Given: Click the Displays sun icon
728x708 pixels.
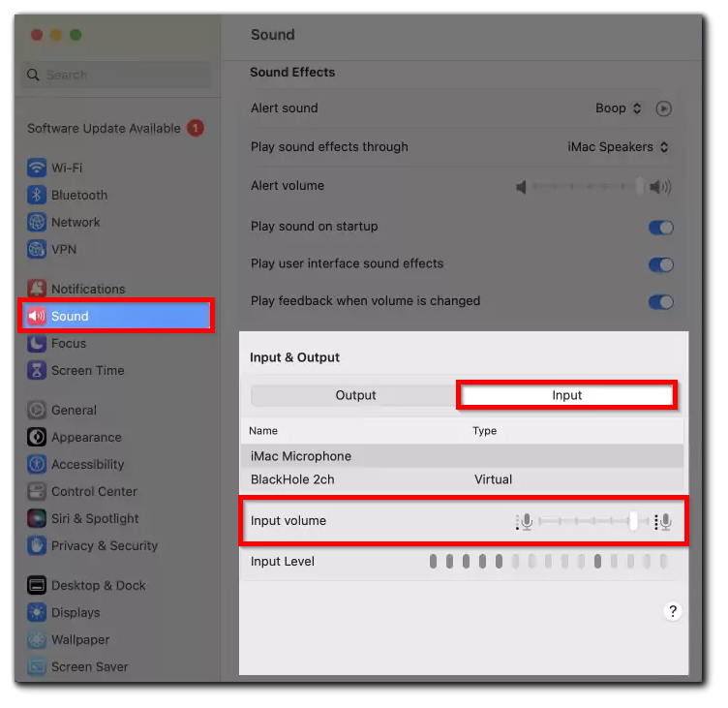Looking at the screenshot, I should tap(37, 612).
